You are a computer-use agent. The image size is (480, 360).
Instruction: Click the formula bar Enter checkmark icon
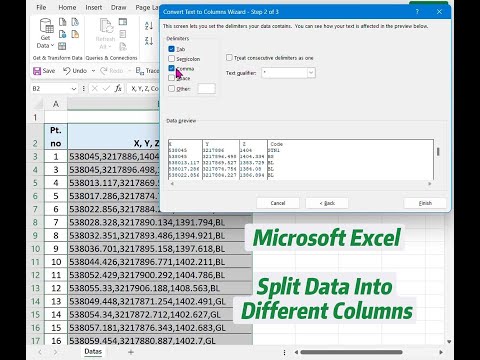tap(106, 89)
